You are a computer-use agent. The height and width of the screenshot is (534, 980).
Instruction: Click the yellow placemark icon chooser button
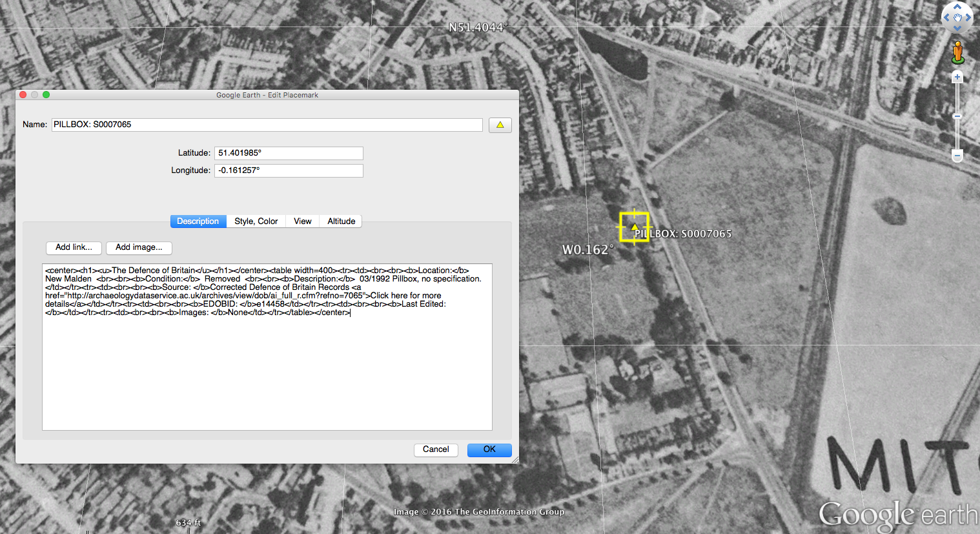tap(500, 125)
